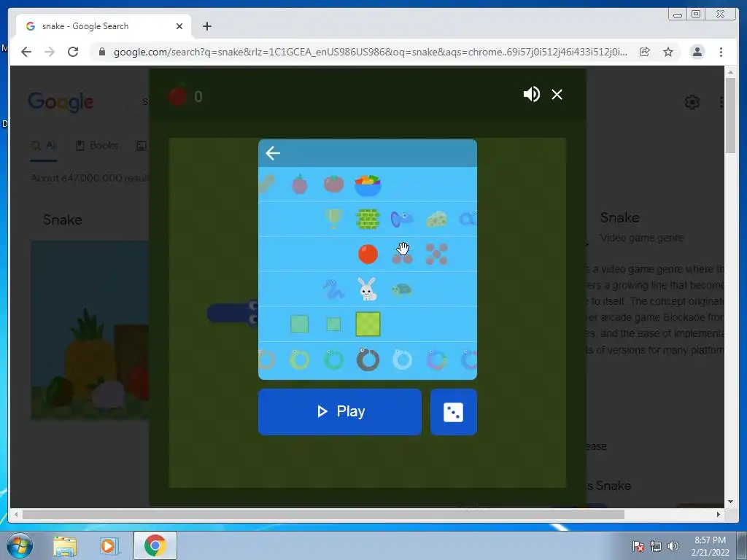Screen dimensions: 747x560
Task: Choose the blue snake normal speed
Action: point(333,289)
